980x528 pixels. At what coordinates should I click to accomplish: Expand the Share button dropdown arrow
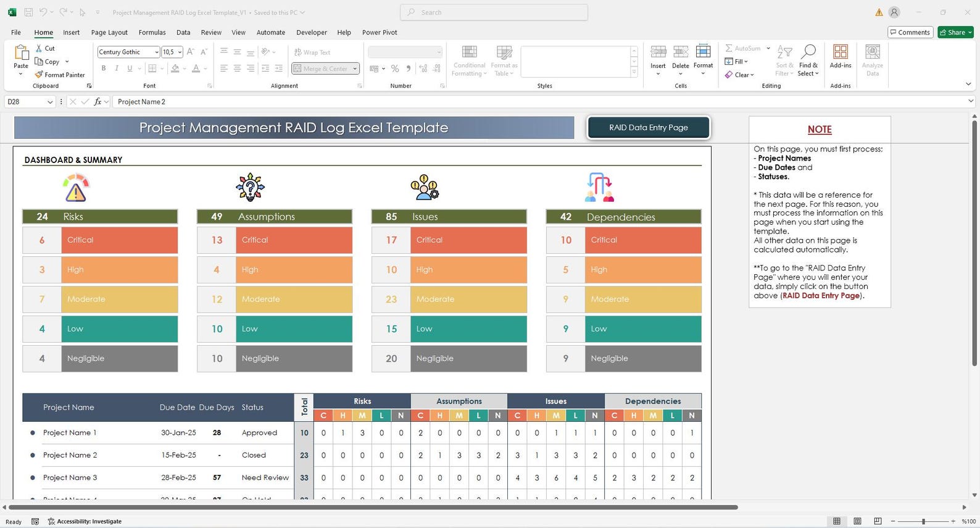(970, 32)
